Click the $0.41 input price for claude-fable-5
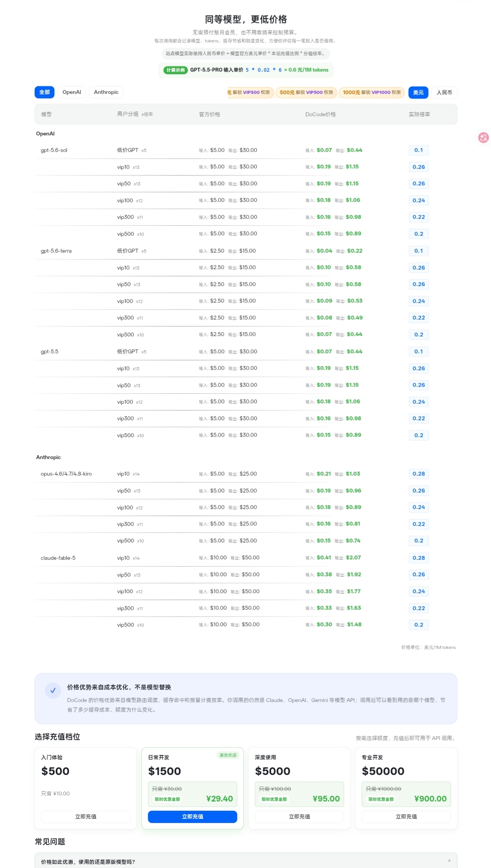The image size is (491, 868). [323, 558]
